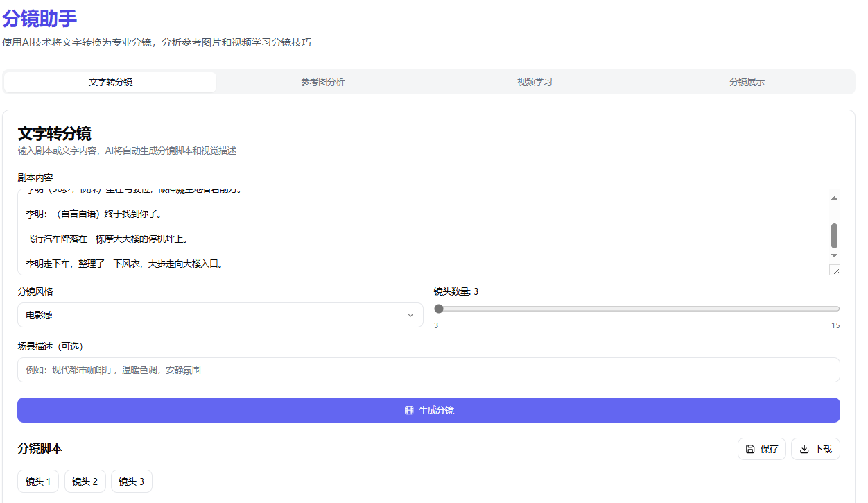Click the up arrow of the script scrollbar
This screenshot has width=868, height=503.
[x=834, y=198]
